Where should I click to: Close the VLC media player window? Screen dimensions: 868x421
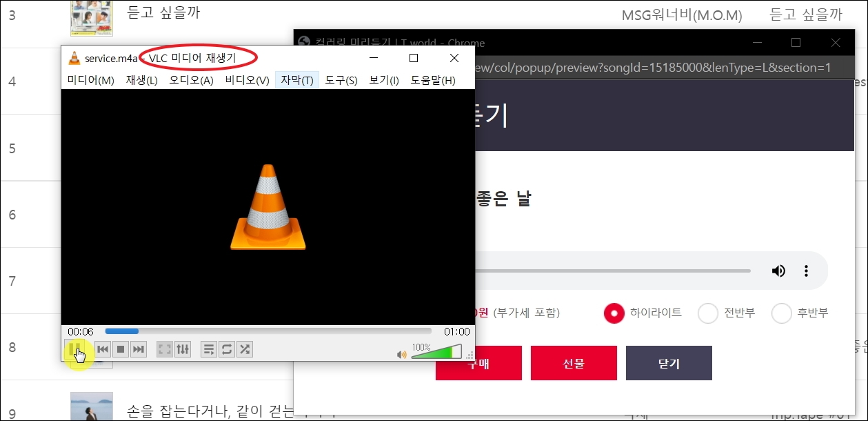(x=454, y=58)
